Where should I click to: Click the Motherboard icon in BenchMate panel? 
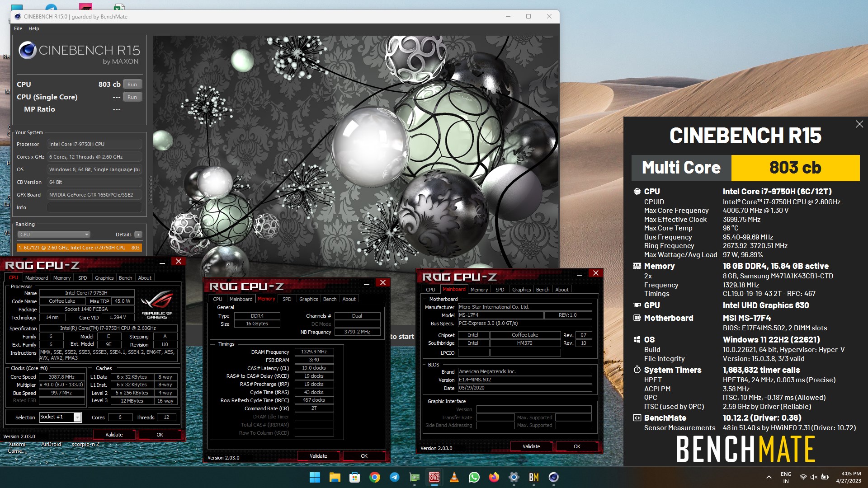click(637, 318)
